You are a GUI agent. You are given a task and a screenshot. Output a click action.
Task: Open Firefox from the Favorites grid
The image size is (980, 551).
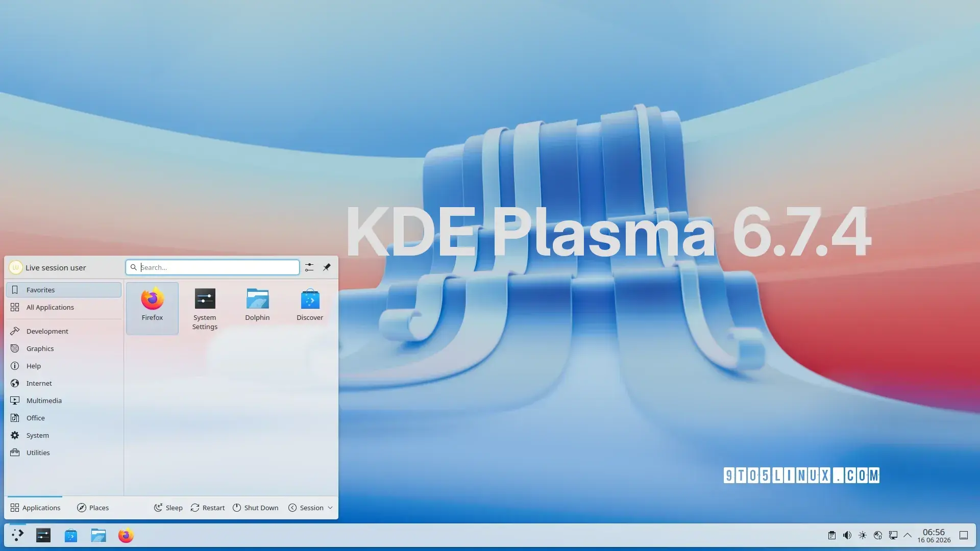point(152,308)
